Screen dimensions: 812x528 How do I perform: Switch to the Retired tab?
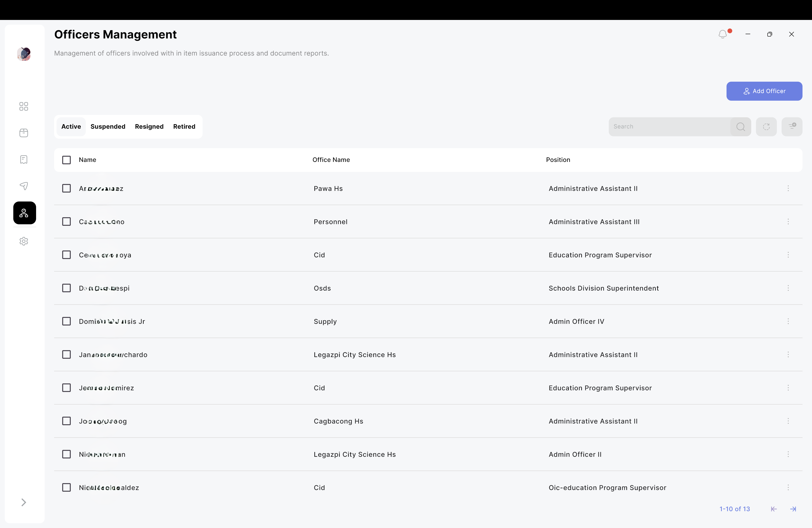pos(184,127)
